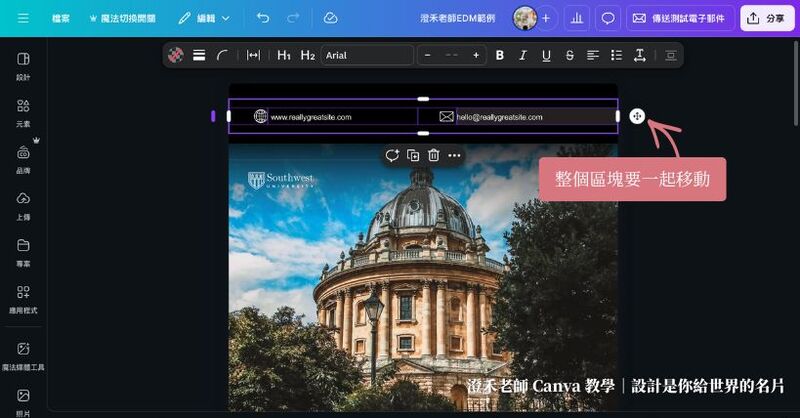
Task: Open the comments speech bubble icon
Action: pyautogui.click(x=607, y=18)
